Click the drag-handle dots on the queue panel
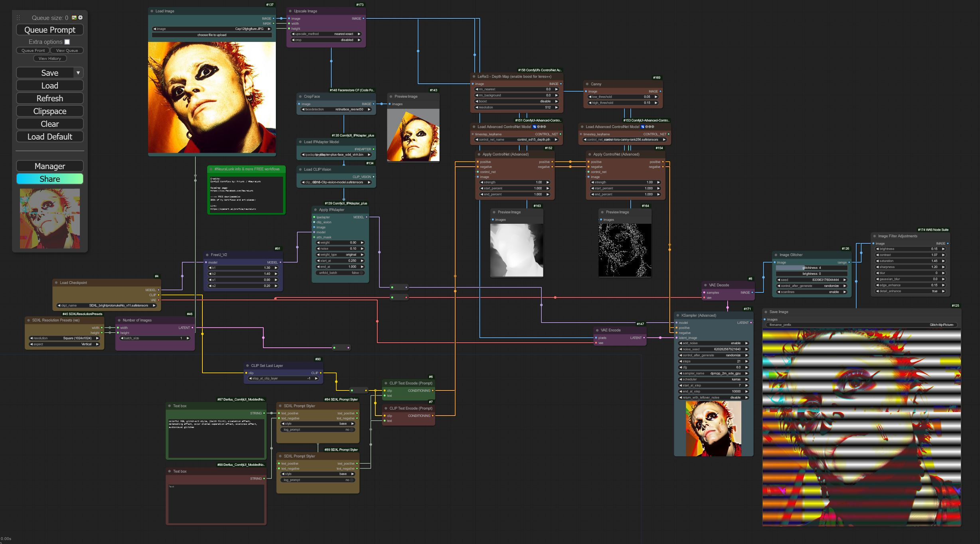Screen dimensions: 980x544 18,18
